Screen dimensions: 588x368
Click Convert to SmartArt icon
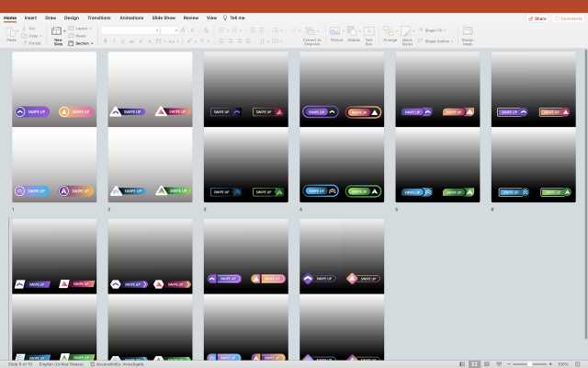click(x=311, y=32)
